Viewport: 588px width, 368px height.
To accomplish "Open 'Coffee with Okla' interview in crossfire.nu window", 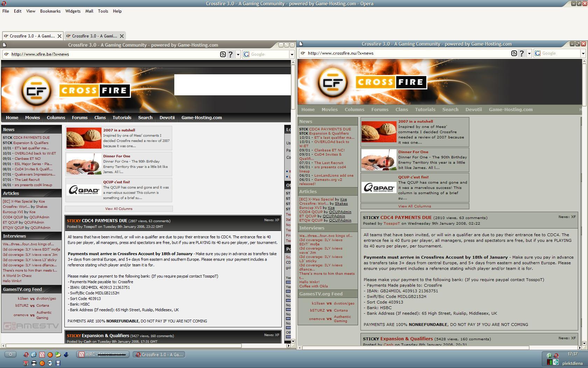I will [314, 286].
